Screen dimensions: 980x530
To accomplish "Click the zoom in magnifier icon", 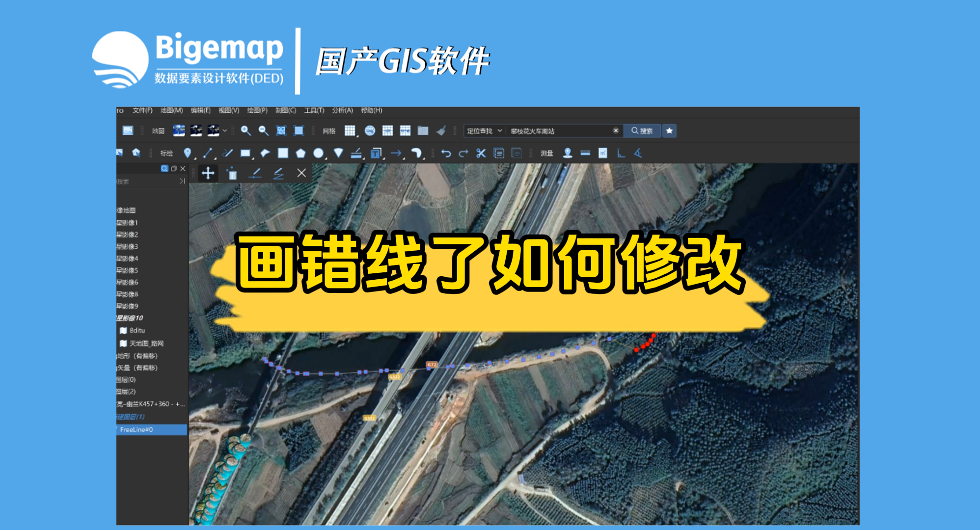I will pos(245,131).
